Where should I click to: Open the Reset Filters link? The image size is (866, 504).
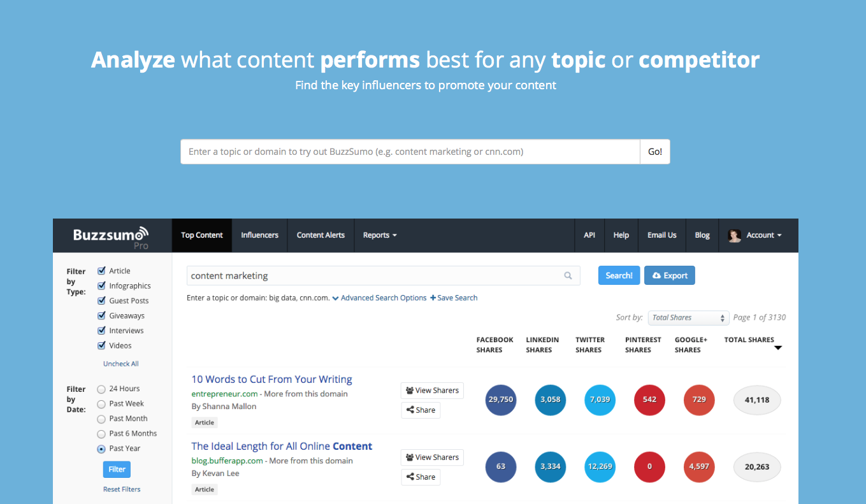click(x=122, y=489)
